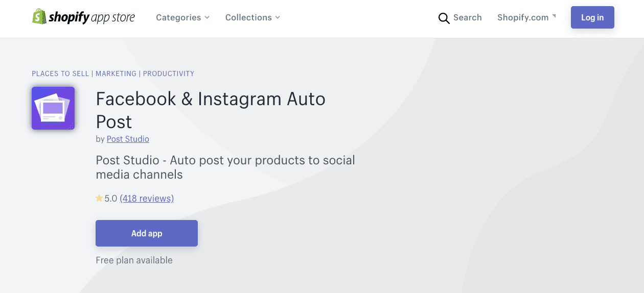View the 418 reviews link

(147, 198)
